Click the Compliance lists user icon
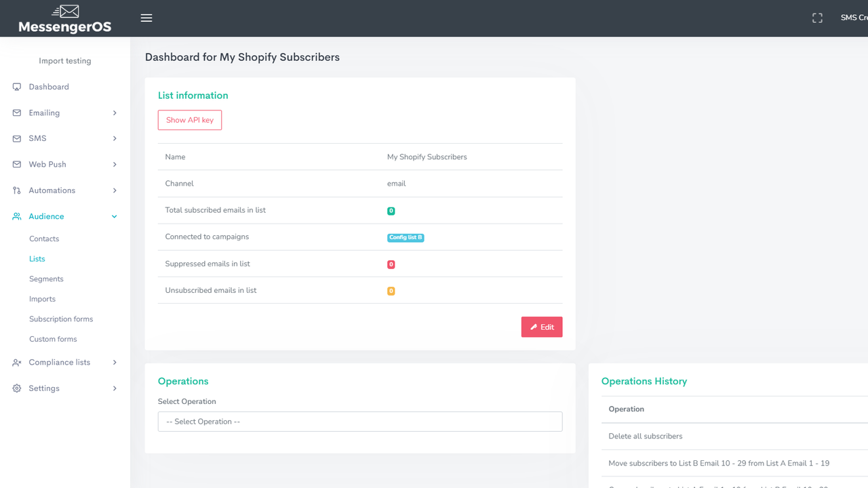The image size is (868, 488). pyautogui.click(x=17, y=363)
